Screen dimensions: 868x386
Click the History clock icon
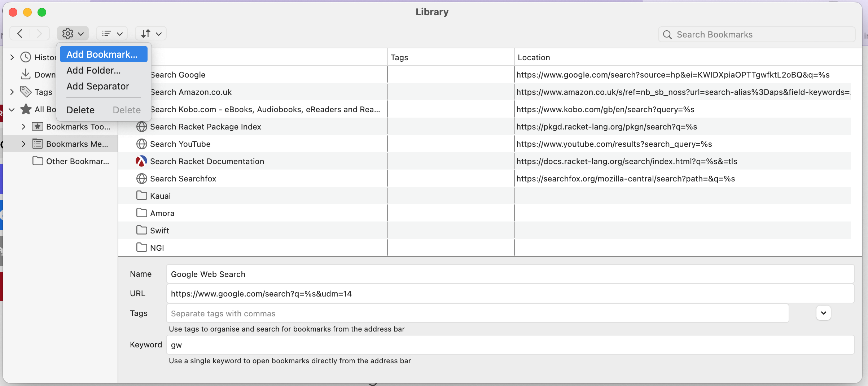(x=26, y=57)
